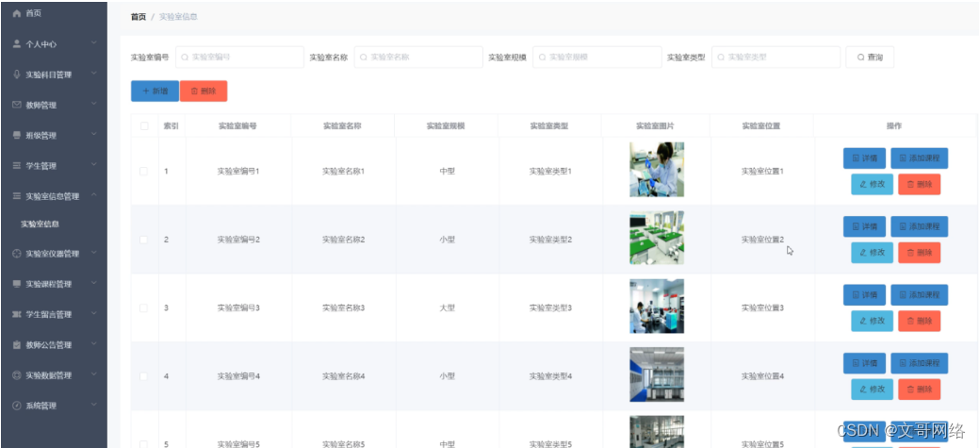Tick the checkbox for row 实验室编号2

pos(144,240)
